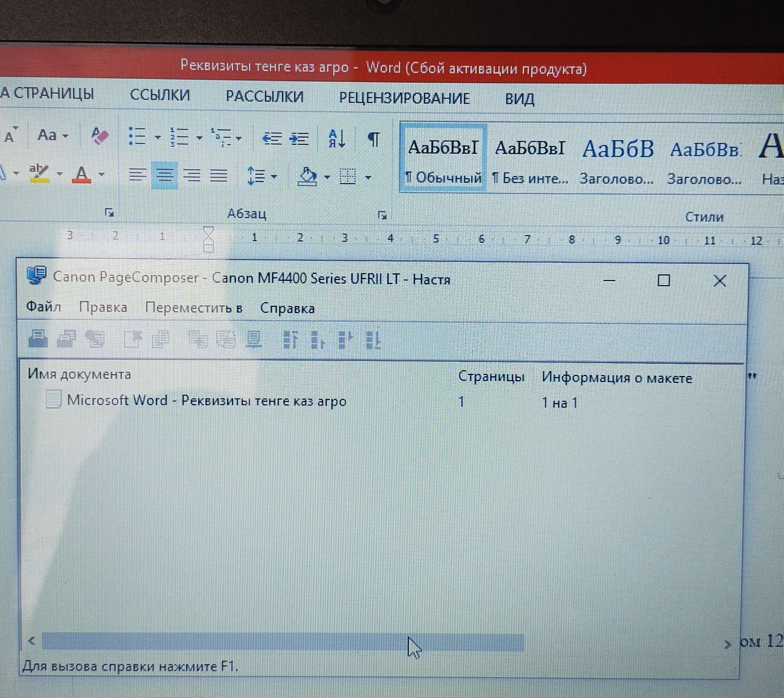Click the horizontal scrollbar thumb in PageComposer
784x698 pixels.
click(283, 642)
